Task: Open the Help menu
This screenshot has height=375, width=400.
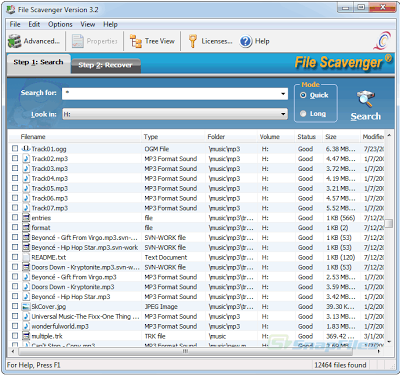Action: (x=110, y=24)
